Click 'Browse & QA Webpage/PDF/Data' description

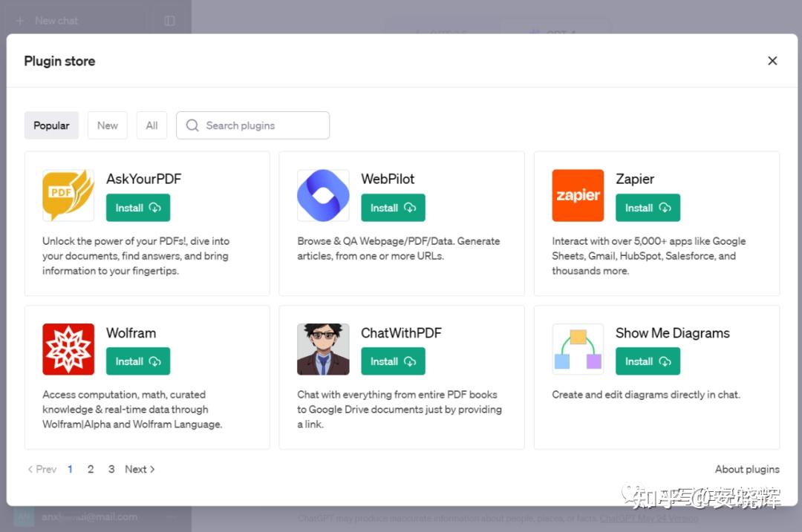pyautogui.click(x=399, y=249)
